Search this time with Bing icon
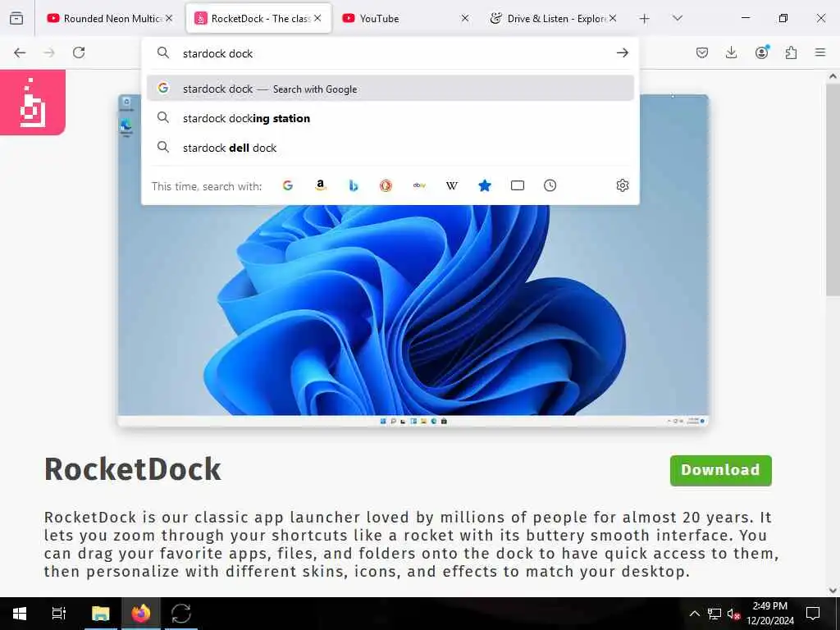The width and height of the screenshot is (840, 630). tap(353, 185)
